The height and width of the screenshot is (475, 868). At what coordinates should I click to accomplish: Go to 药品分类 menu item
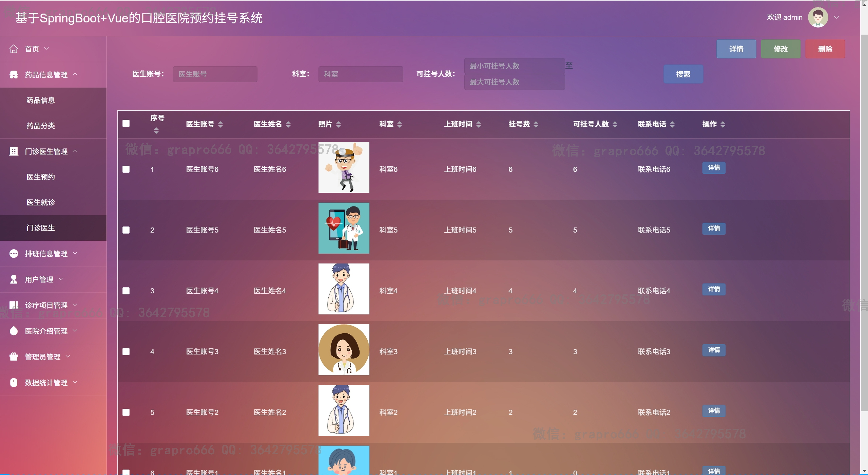click(x=41, y=126)
